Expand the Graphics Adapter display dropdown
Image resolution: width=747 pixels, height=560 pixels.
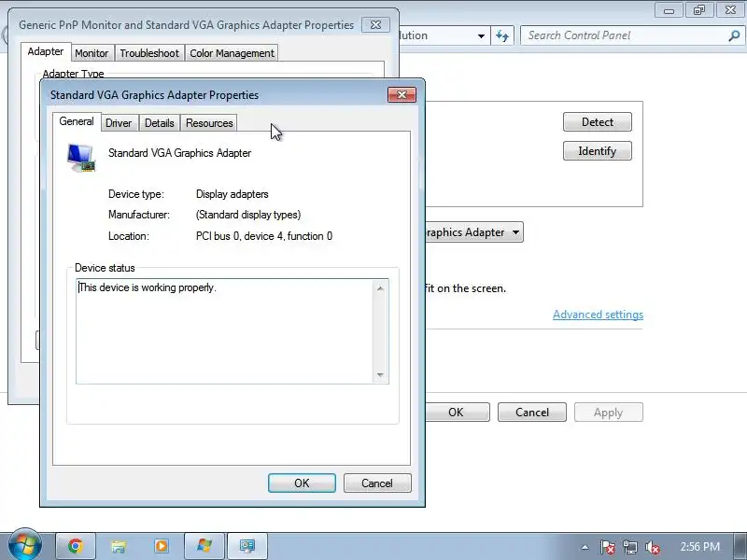point(516,232)
